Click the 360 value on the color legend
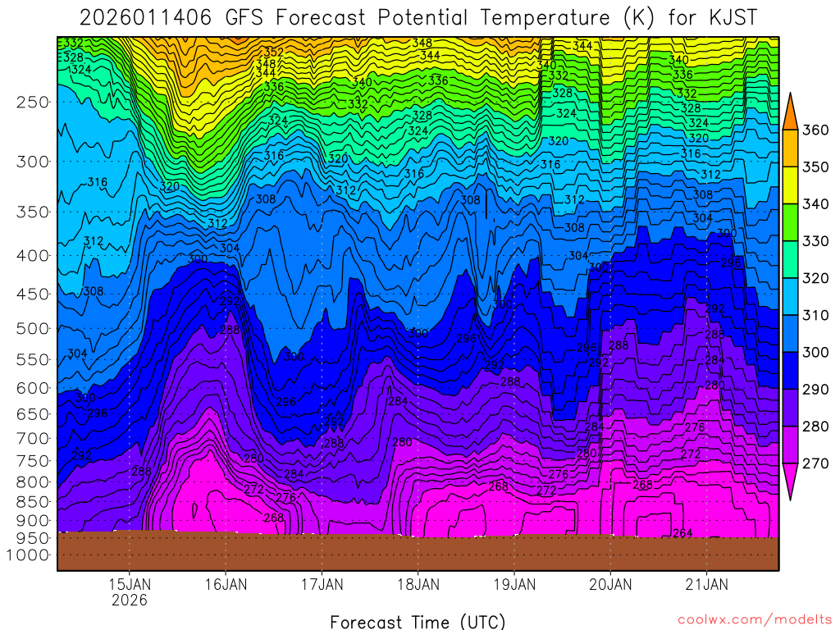The width and height of the screenshot is (840, 630). (815, 130)
